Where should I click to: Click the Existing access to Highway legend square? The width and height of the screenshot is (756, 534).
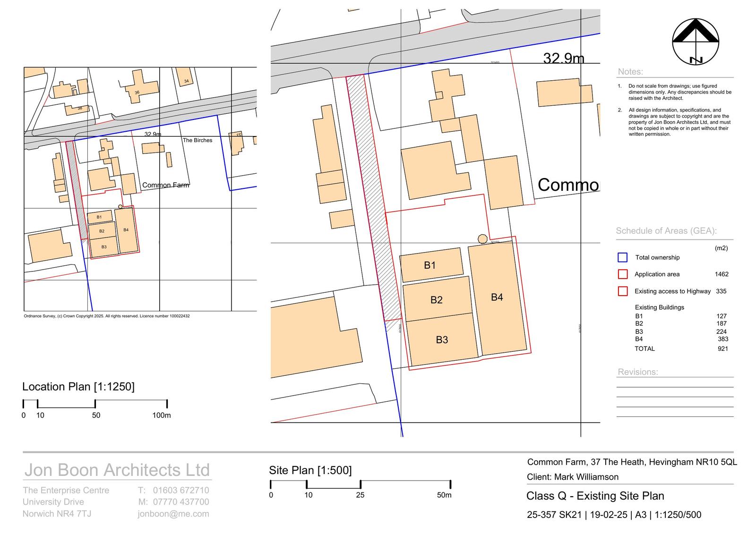622,291
